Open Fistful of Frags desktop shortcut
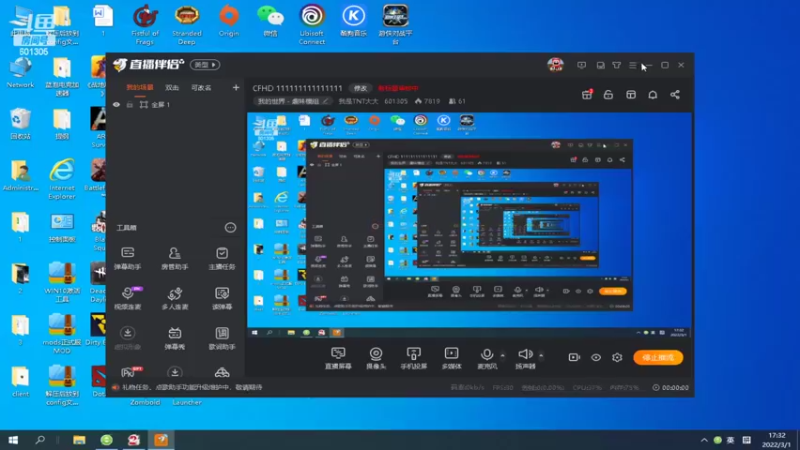Image resolution: width=800 pixels, height=450 pixels. click(x=145, y=26)
